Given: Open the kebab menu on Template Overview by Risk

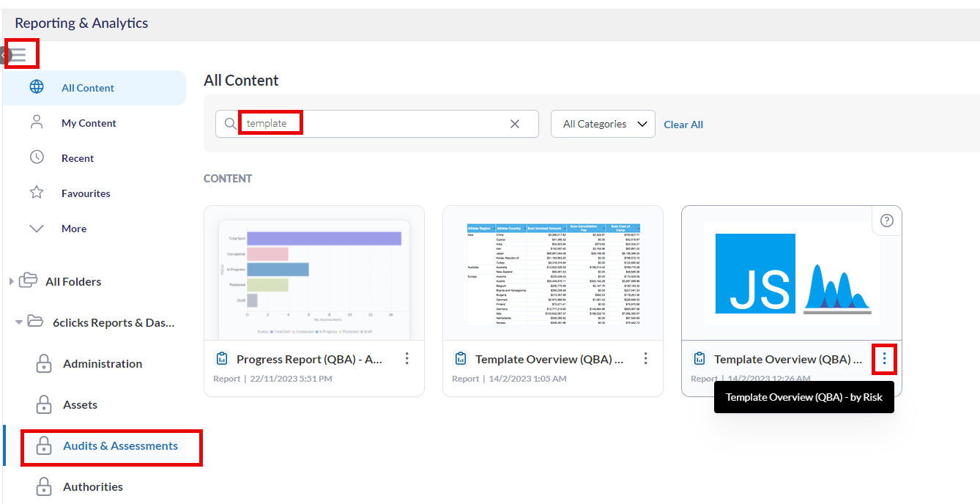Looking at the screenshot, I should pyautogui.click(x=884, y=359).
